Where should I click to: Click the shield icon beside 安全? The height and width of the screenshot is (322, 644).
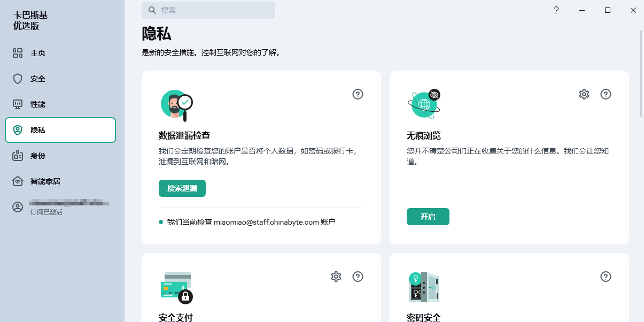click(x=18, y=79)
